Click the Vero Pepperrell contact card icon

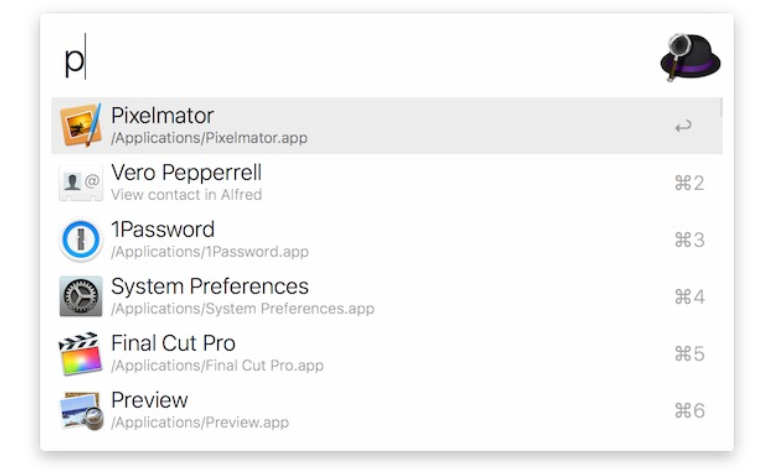81,183
